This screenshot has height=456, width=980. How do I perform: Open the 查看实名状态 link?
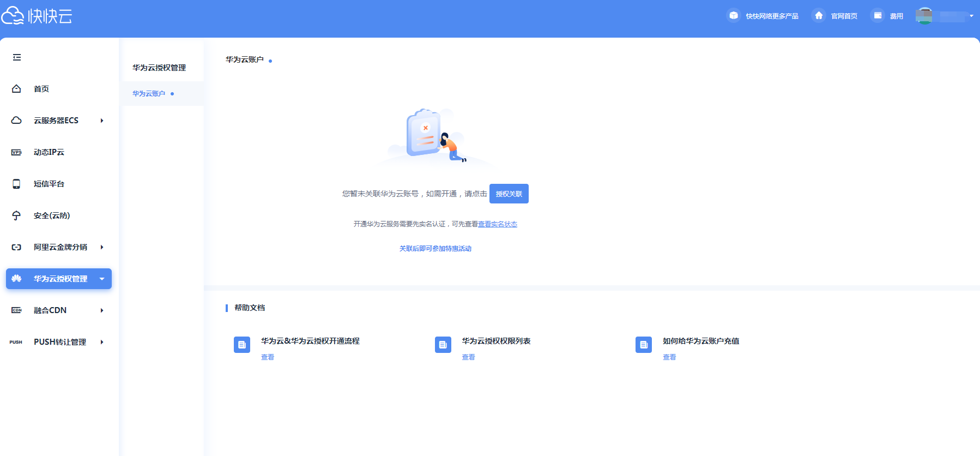click(x=498, y=224)
